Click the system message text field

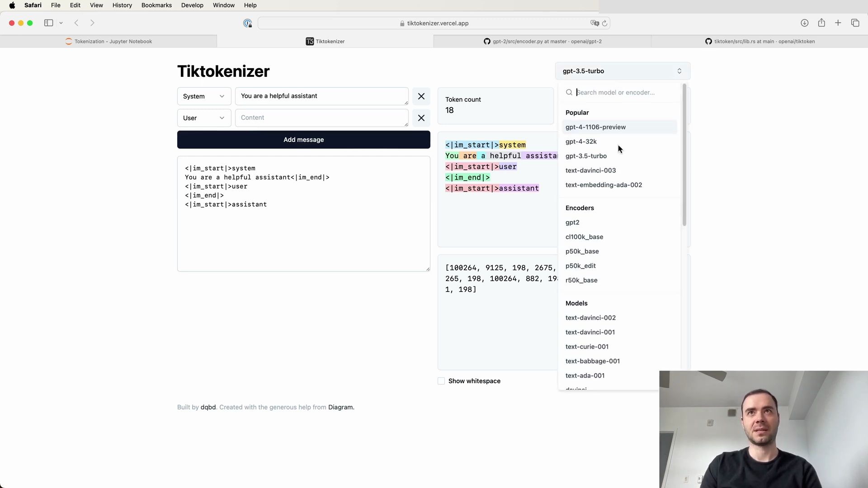321,96
